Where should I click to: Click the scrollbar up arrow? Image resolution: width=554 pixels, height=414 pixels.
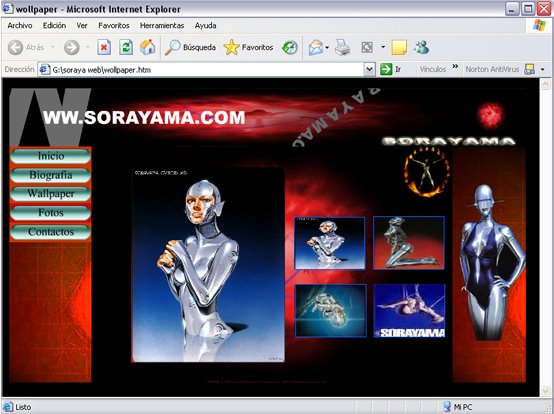coord(545,84)
